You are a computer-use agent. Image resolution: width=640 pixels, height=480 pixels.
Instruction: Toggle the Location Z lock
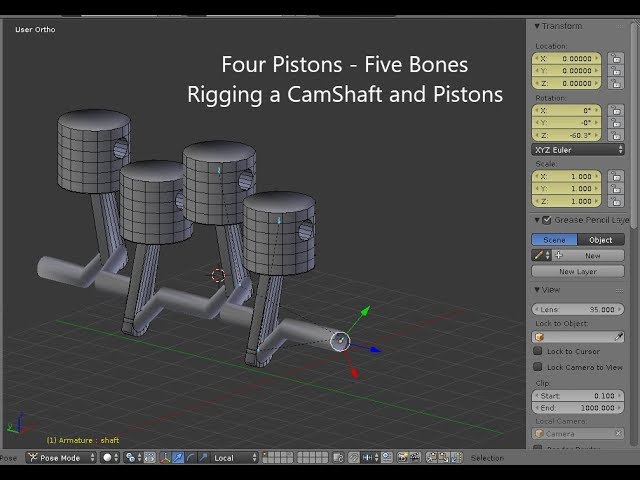coord(616,83)
